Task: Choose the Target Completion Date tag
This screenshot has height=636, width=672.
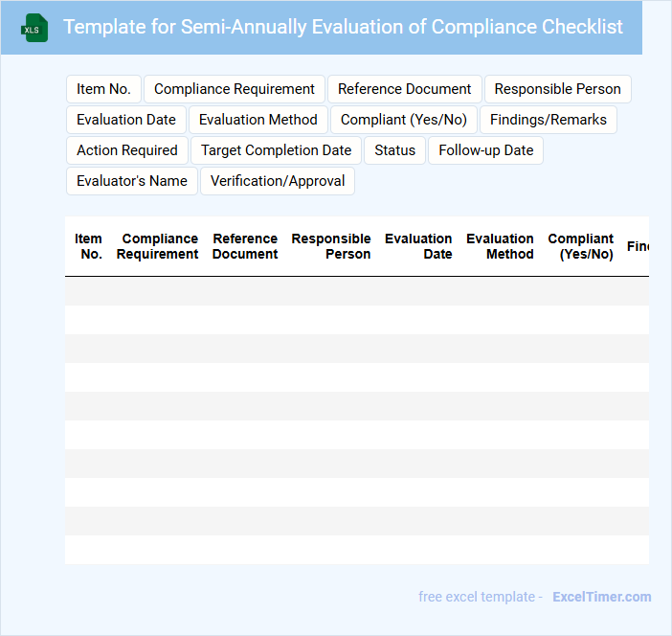Action: [x=276, y=150]
